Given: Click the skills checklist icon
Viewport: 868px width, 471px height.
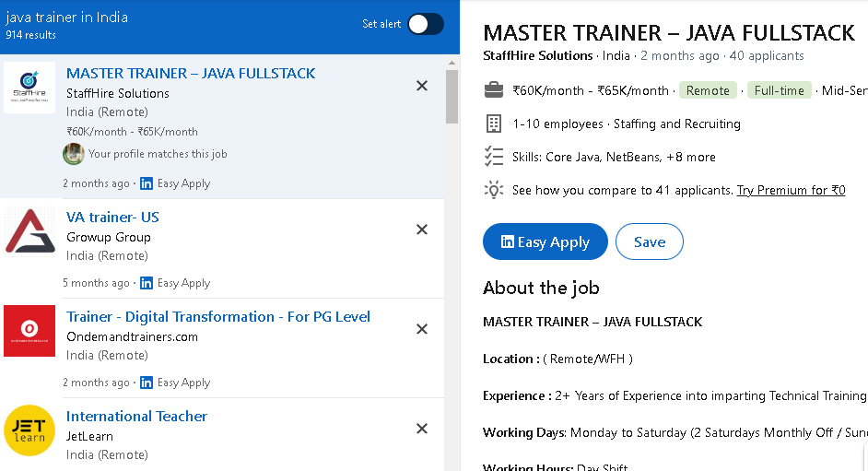Looking at the screenshot, I should (x=494, y=157).
